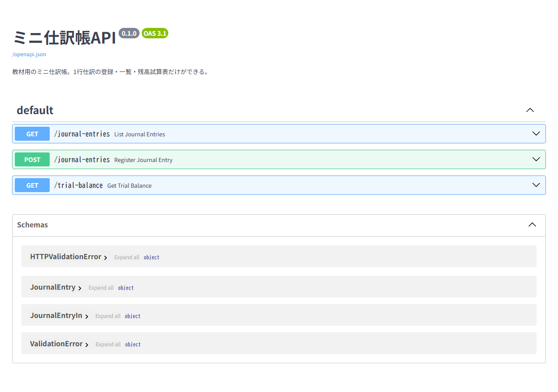The width and height of the screenshot is (558, 392).
Task: Click the 0.1.0 version badge
Action: (x=129, y=33)
